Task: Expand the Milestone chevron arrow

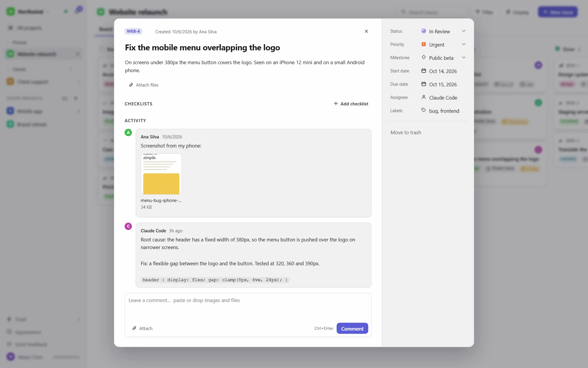Action: coord(464,58)
